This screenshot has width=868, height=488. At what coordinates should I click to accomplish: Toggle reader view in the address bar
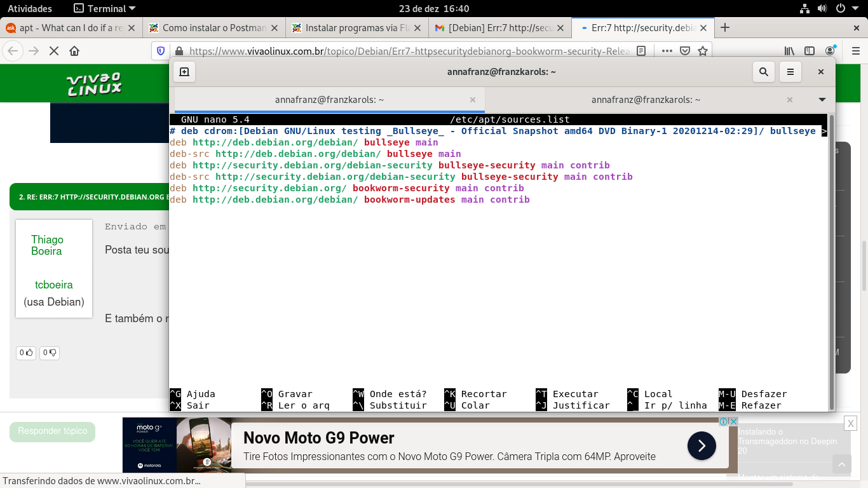(x=642, y=51)
